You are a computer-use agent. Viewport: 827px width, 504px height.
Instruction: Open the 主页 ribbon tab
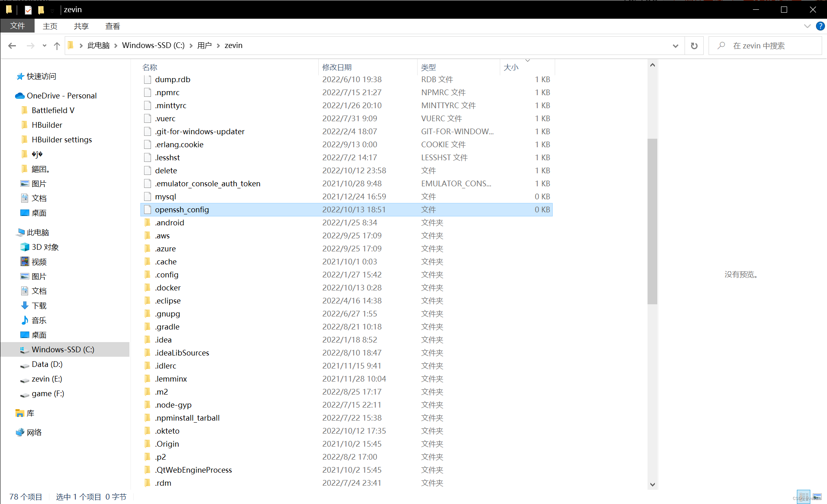pyautogui.click(x=50, y=26)
